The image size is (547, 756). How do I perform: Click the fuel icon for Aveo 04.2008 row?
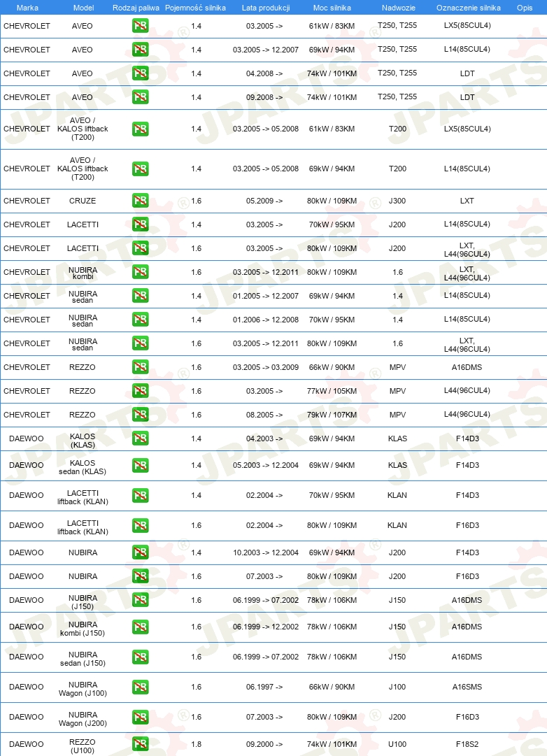pyautogui.click(x=141, y=73)
